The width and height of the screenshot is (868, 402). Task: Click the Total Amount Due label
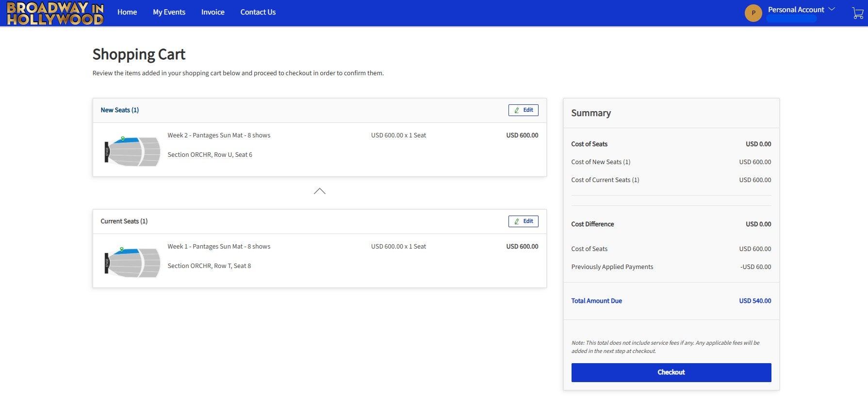pos(596,301)
